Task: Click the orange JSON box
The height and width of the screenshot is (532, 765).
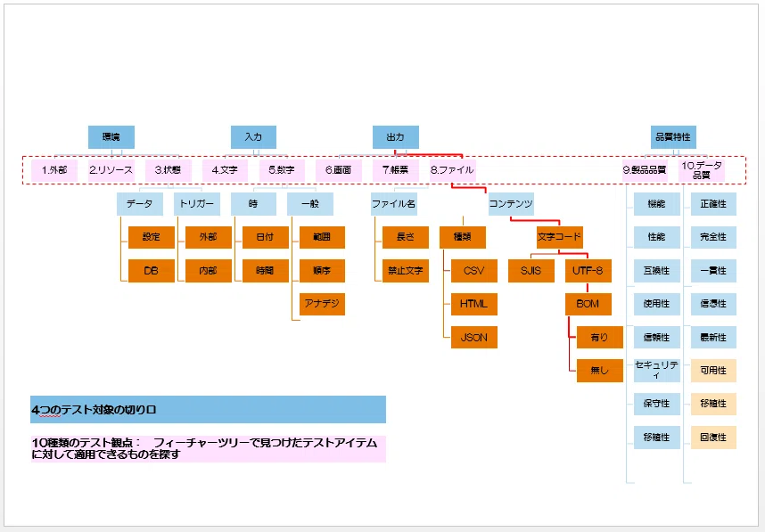Action: click(474, 338)
